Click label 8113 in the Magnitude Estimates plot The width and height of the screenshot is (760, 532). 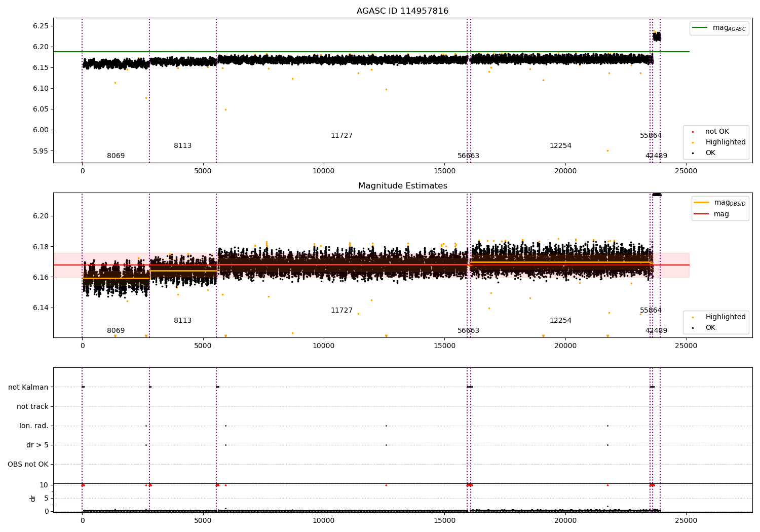(x=182, y=321)
